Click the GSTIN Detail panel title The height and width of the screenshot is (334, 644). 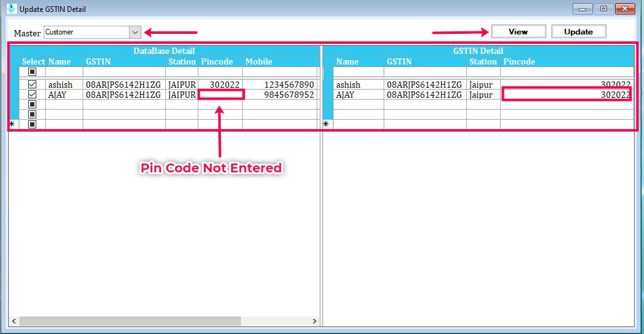tap(479, 51)
